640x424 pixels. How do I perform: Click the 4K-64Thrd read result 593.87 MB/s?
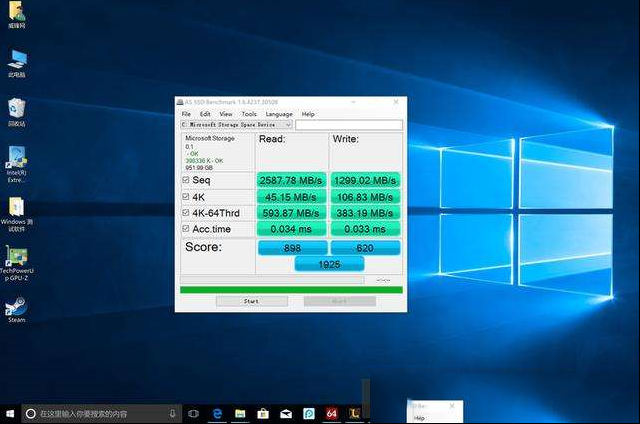pyautogui.click(x=291, y=213)
